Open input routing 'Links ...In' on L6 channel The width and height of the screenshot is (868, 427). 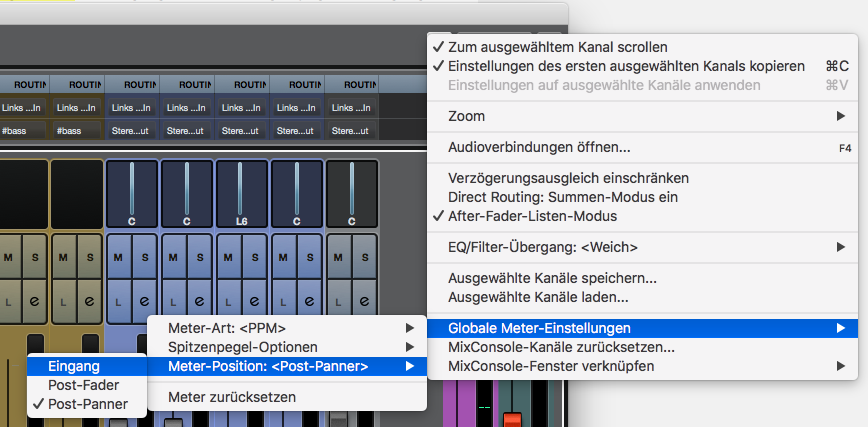pyautogui.click(x=241, y=108)
